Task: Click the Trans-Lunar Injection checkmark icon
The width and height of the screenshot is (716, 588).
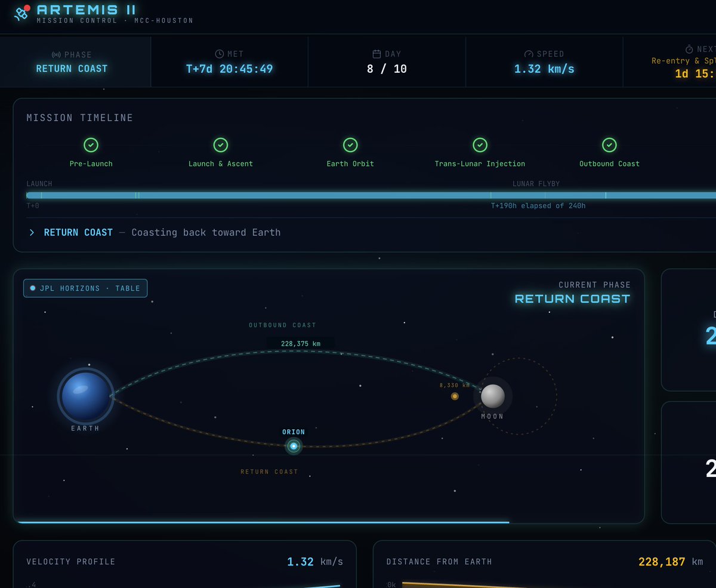Action: (x=480, y=145)
